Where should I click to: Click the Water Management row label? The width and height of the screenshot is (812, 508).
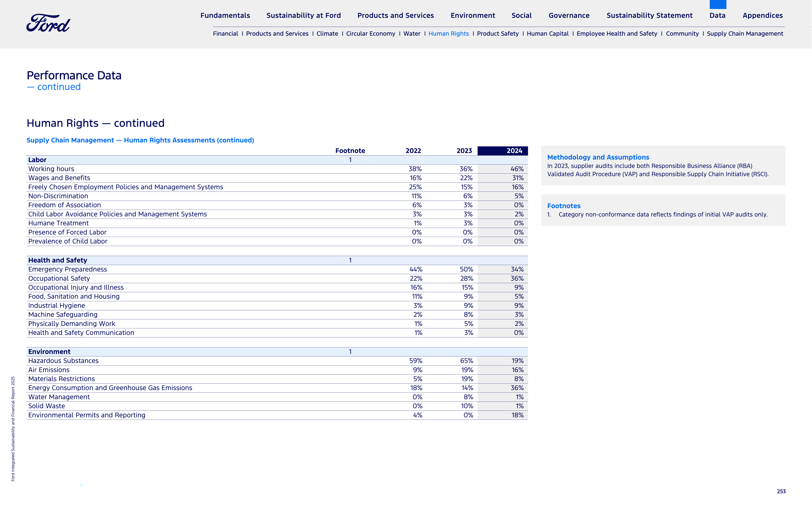[59, 397]
